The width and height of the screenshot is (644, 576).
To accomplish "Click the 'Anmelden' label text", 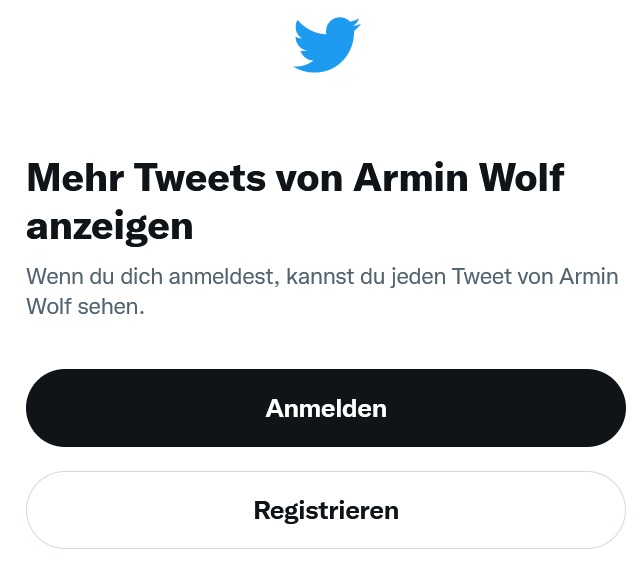I will (326, 408).
